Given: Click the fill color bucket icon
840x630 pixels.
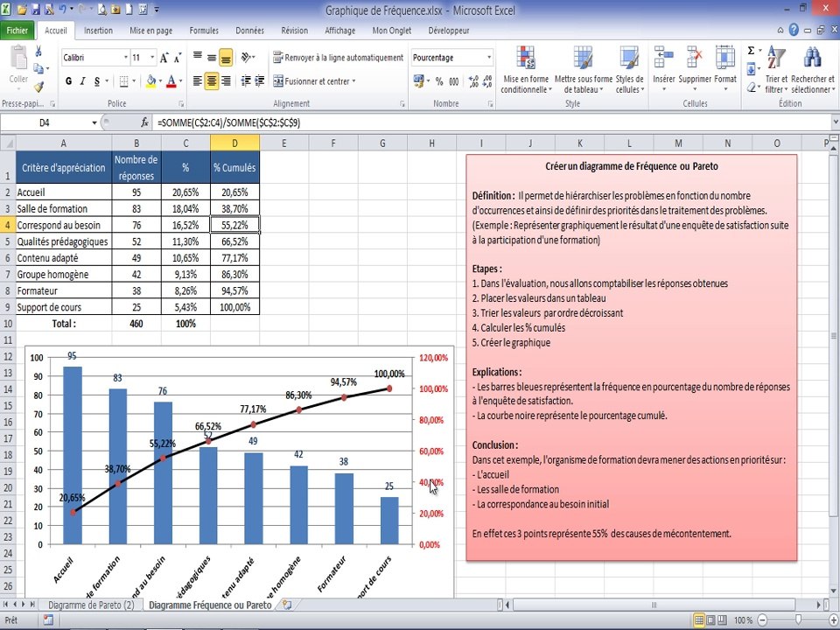Looking at the screenshot, I should click(x=151, y=81).
